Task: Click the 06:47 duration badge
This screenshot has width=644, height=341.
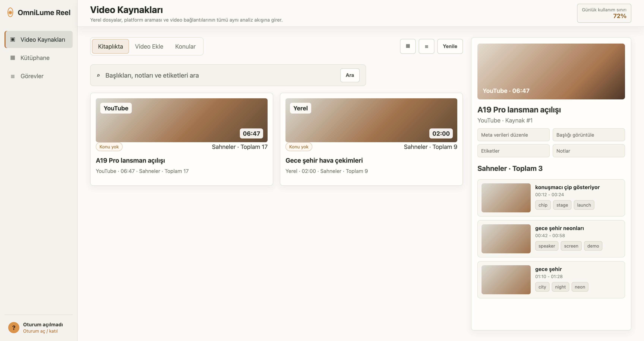Action: pyautogui.click(x=251, y=134)
